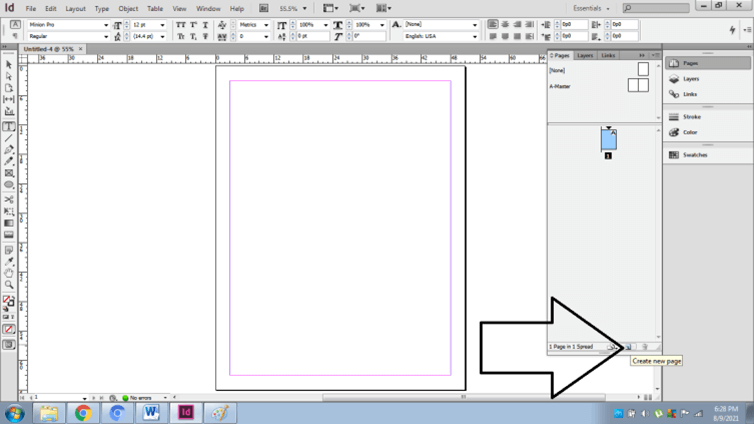Apply Underline formatting
This screenshot has width=754, height=424.
click(x=205, y=25)
